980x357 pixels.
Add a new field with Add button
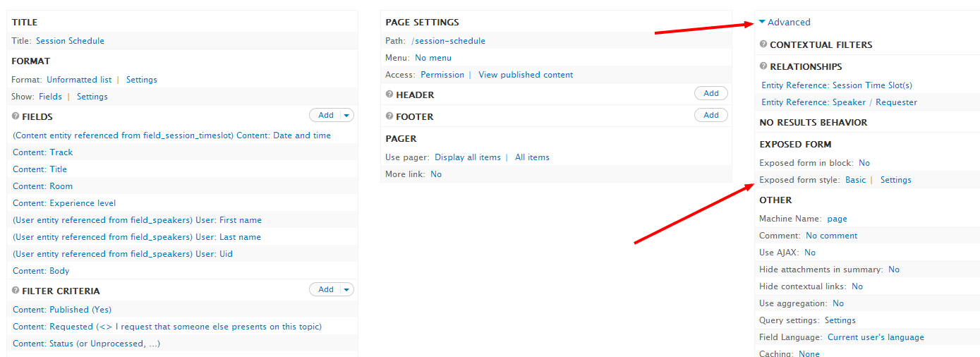[x=325, y=115]
